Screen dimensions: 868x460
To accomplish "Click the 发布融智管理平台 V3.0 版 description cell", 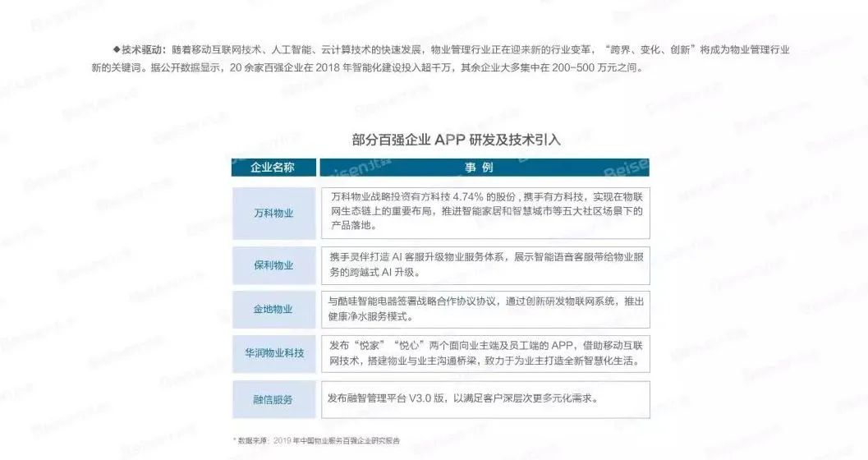I will pos(485,399).
